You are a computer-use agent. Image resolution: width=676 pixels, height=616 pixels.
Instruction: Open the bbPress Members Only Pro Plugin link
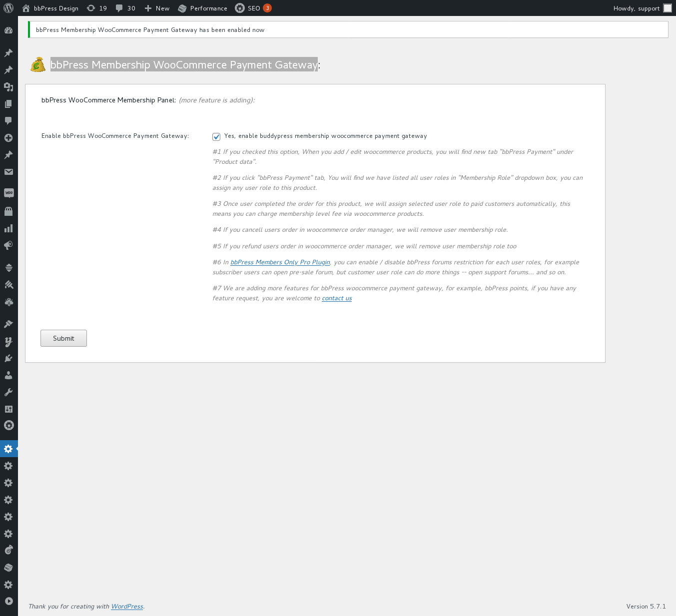[279, 262]
